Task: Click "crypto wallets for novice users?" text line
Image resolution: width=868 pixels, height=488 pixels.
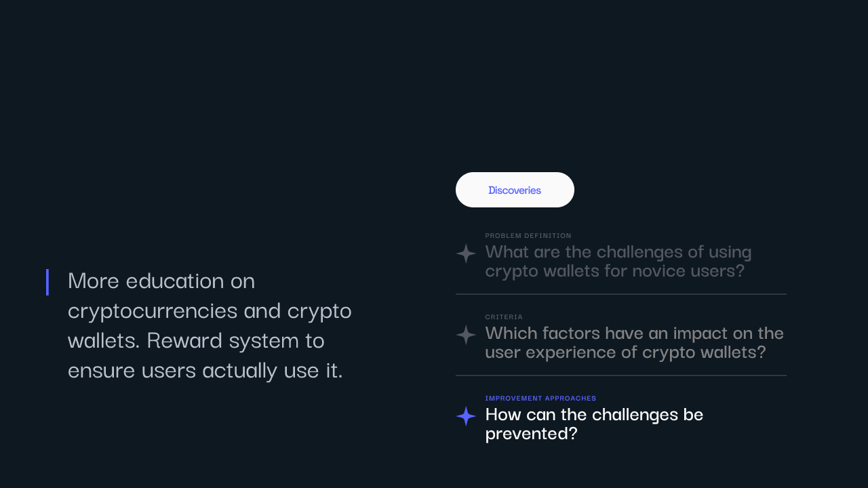Action: 614,271
